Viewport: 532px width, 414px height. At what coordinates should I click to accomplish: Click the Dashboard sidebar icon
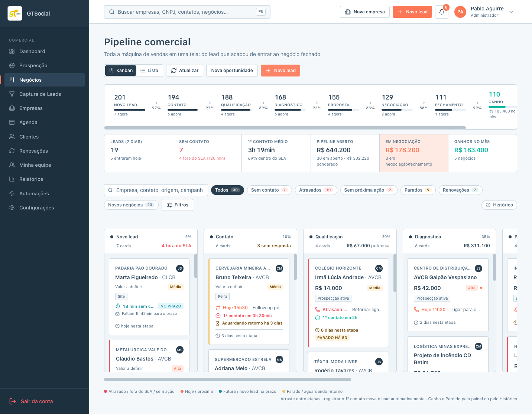12,51
